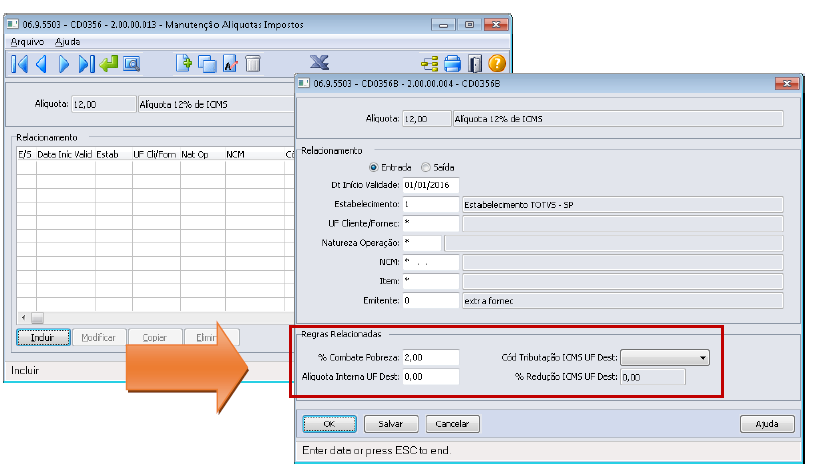This screenshot has width=816, height=474.
Task: Click the exit door icon
Action: click(x=475, y=63)
